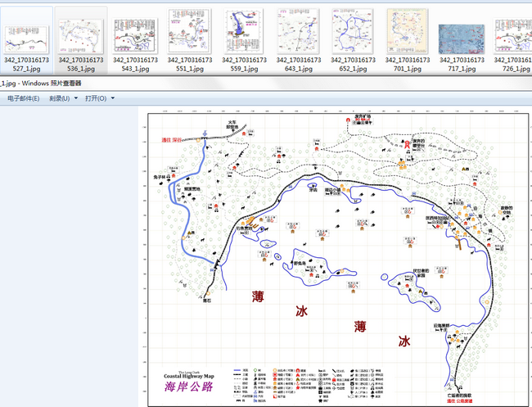Click the purple 海岸公路 title on the map
This screenshot has height=407, width=532.
coord(189,385)
